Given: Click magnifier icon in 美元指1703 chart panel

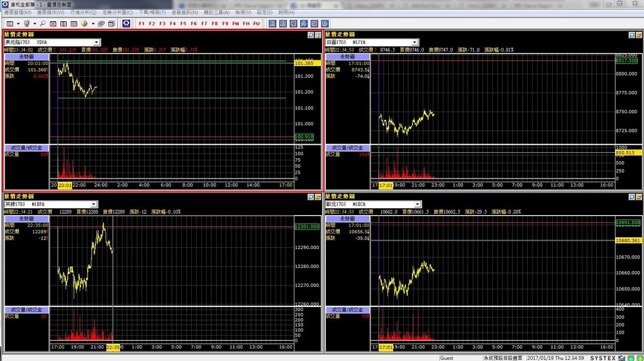Looking at the screenshot, I should pyautogui.click(x=311, y=35).
